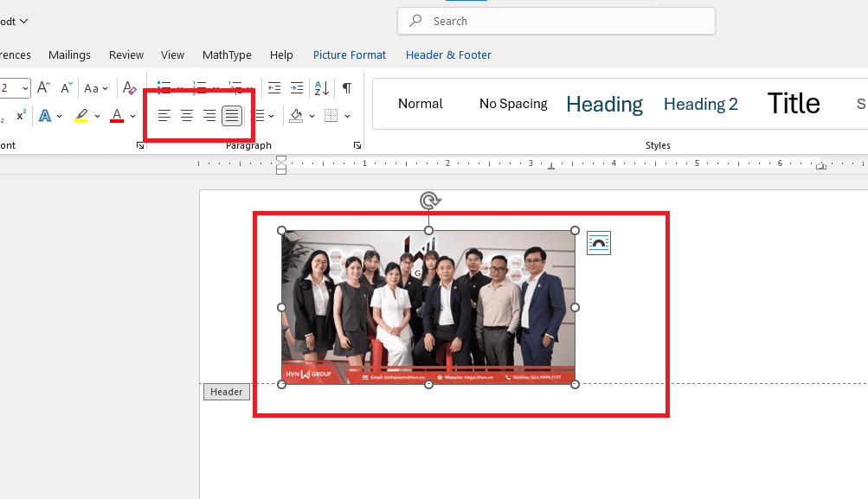The image size is (868, 499).
Task: Click the image rotation handle
Action: tap(429, 201)
